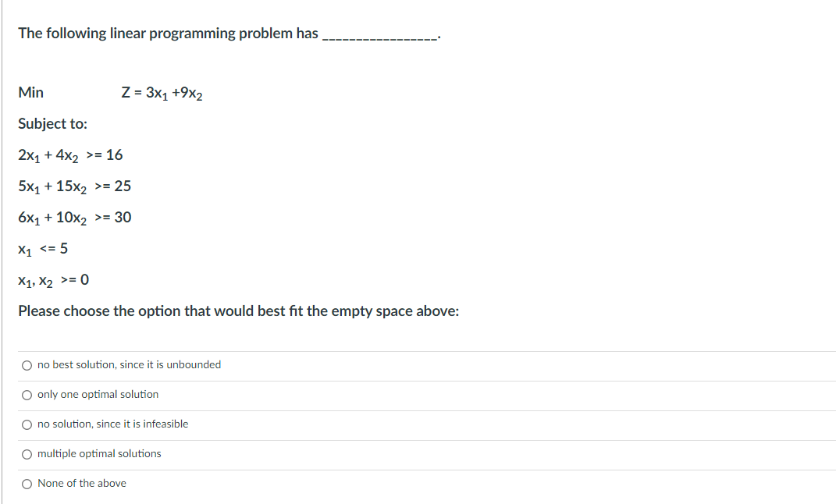Click the constraint '2x1 + 4x2 >= 16'

(70, 154)
